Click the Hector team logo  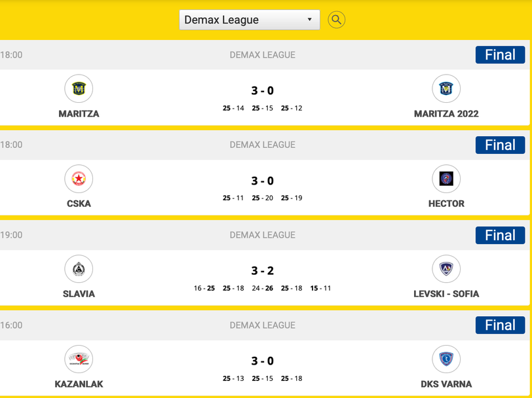[446, 179]
